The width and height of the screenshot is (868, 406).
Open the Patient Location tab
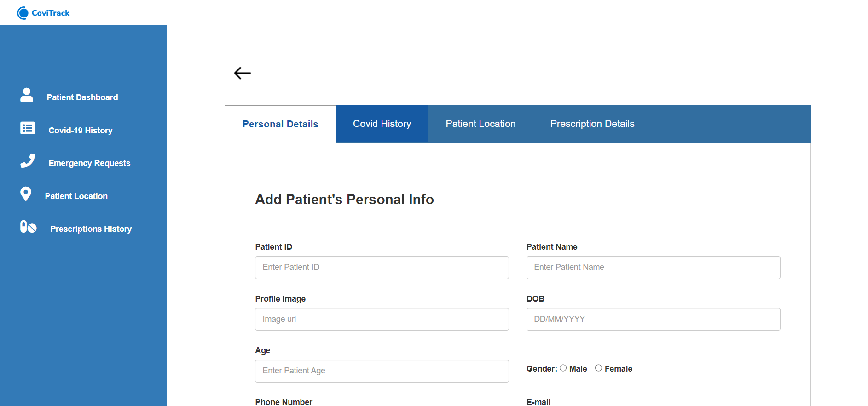[x=480, y=124]
